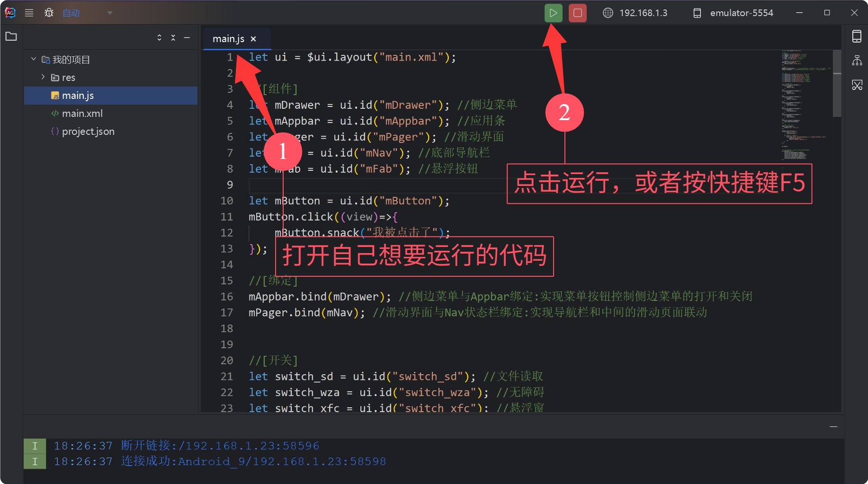Collapse all items in project tree
This screenshot has height=484, width=868.
[x=173, y=37]
